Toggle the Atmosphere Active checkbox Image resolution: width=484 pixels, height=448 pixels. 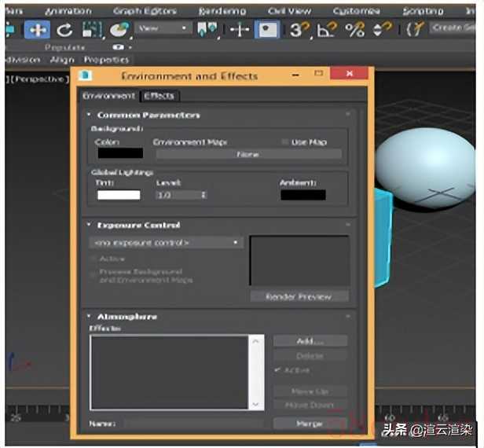[x=277, y=370]
